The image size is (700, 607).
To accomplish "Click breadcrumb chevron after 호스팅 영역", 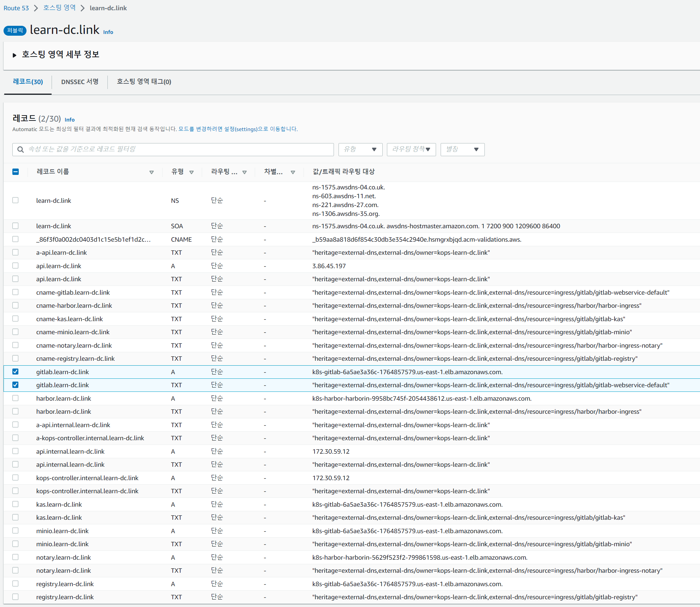I will pos(82,8).
